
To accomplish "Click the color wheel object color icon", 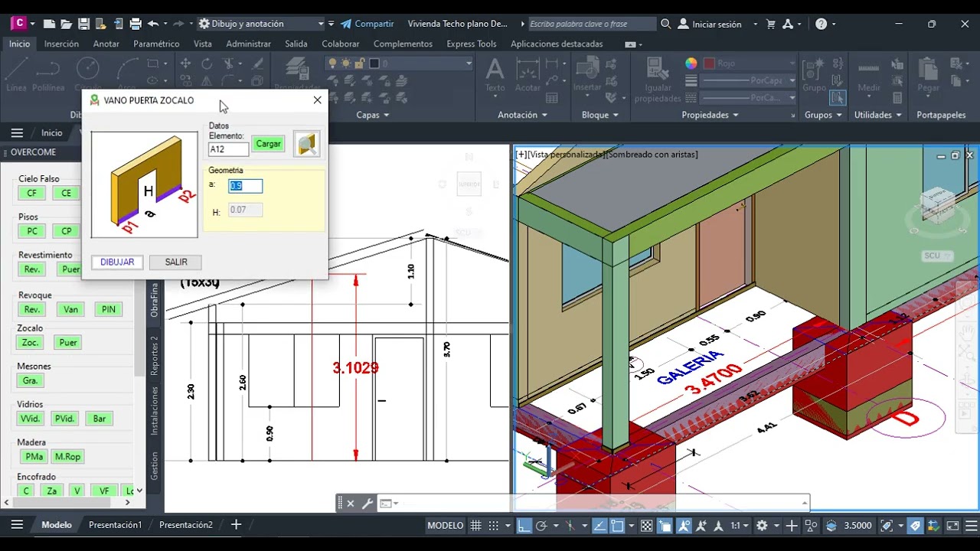I will tap(691, 64).
